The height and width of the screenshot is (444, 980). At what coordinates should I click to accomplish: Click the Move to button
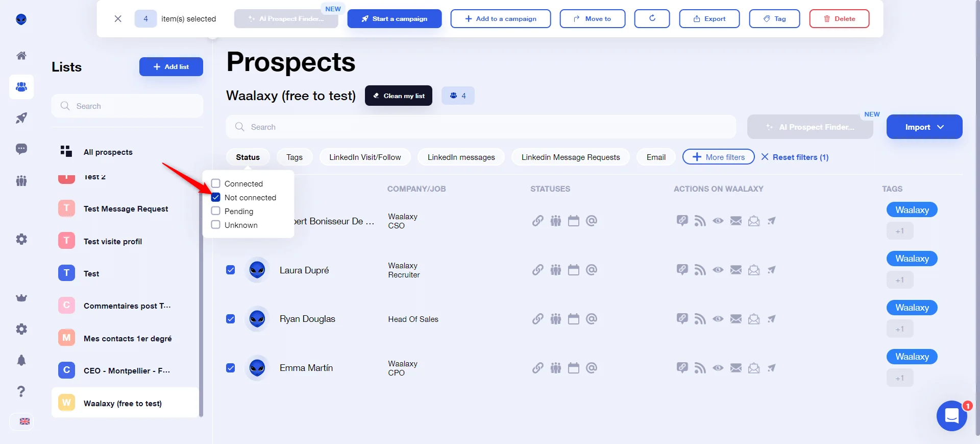pyautogui.click(x=593, y=18)
